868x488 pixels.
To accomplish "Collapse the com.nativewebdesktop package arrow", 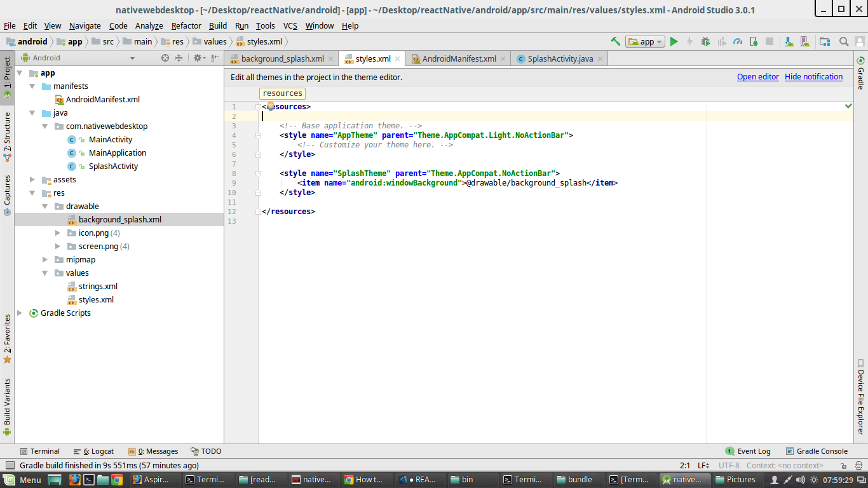I will [45, 126].
